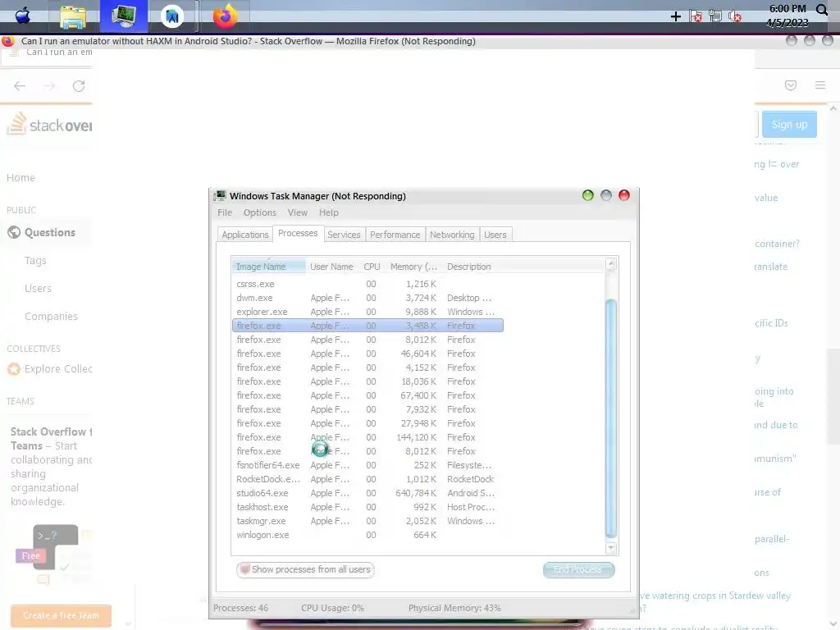Click Create a free Team button
Screen dimensions: 840x630
[61, 615]
